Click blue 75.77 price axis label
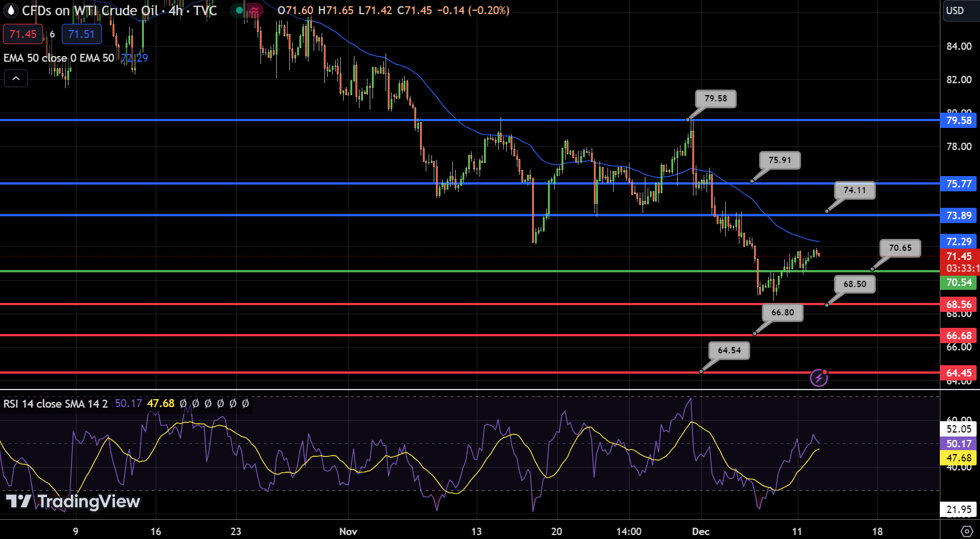 click(959, 183)
